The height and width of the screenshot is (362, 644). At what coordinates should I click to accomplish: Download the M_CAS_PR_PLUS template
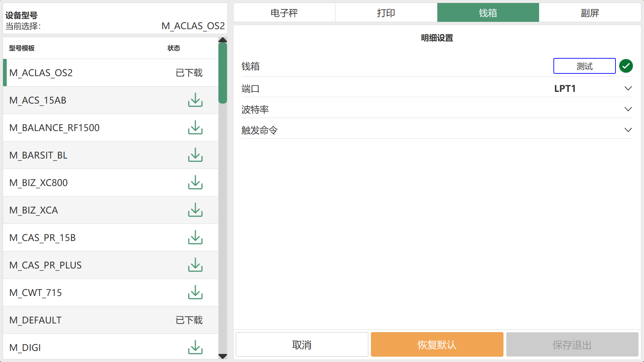[195, 265]
